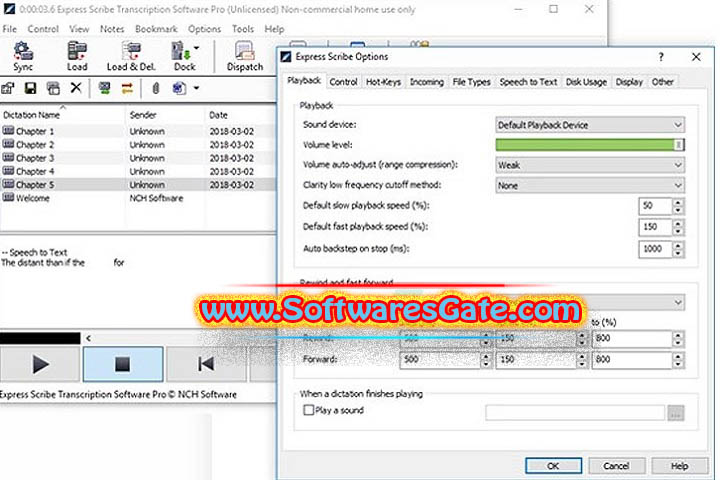Click OK in the Options dialog
720x480 pixels.
553,466
